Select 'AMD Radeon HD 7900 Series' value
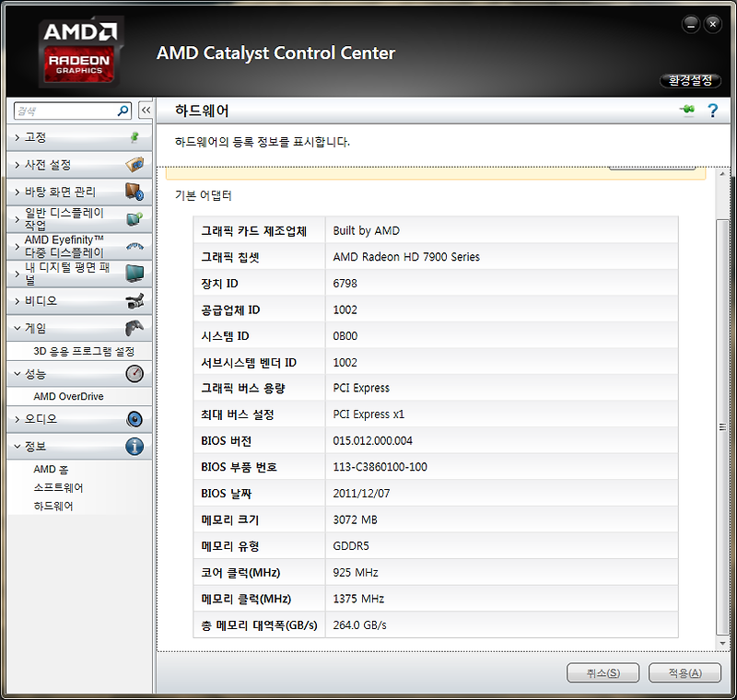 click(x=406, y=257)
